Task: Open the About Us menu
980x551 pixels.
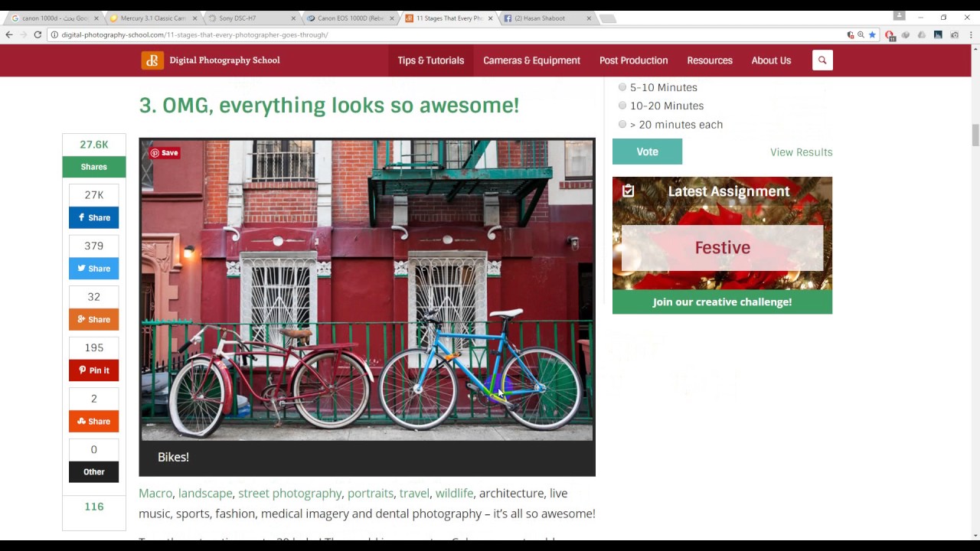Action: [771, 60]
